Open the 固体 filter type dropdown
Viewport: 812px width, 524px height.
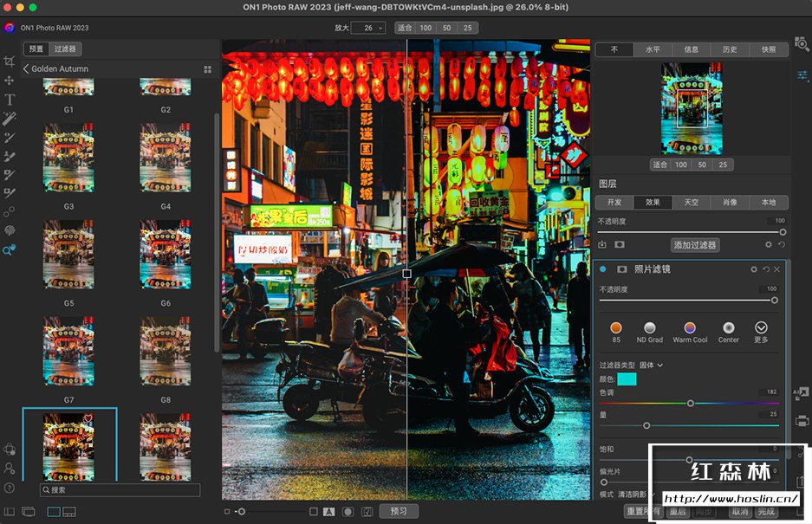pyautogui.click(x=652, y=365)
